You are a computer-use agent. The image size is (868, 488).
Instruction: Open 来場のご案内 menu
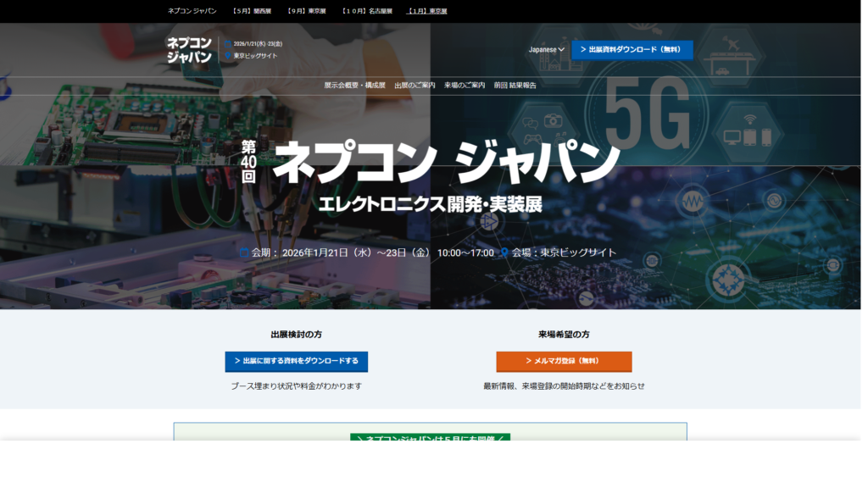pyautogui.click(x=465, y=86)
